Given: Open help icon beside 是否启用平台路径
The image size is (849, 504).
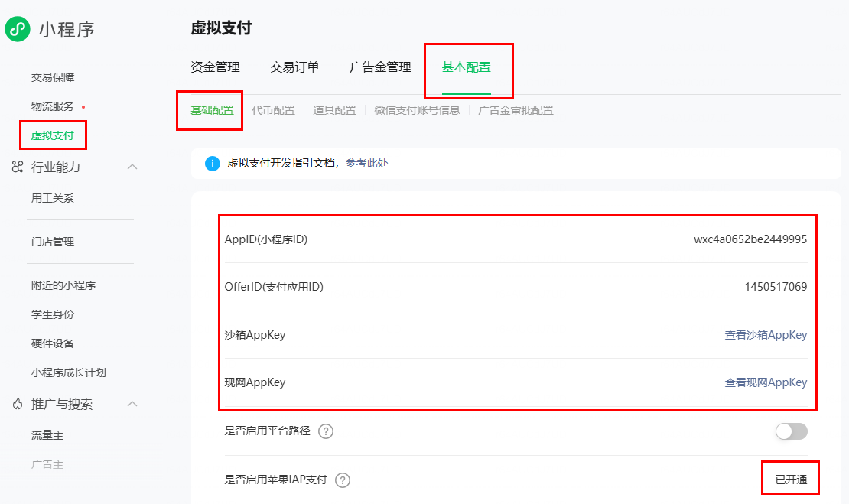Looking at the screenshot, I should click(326, 431).
